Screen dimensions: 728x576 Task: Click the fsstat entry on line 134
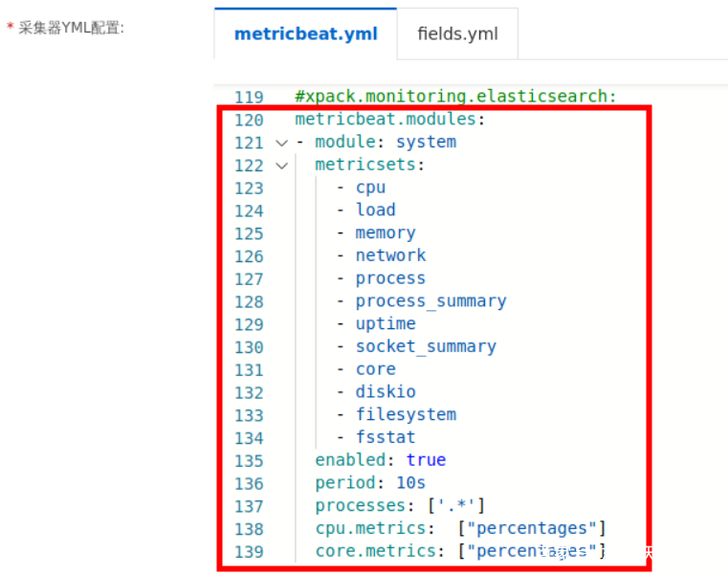[x=386, y=437]
